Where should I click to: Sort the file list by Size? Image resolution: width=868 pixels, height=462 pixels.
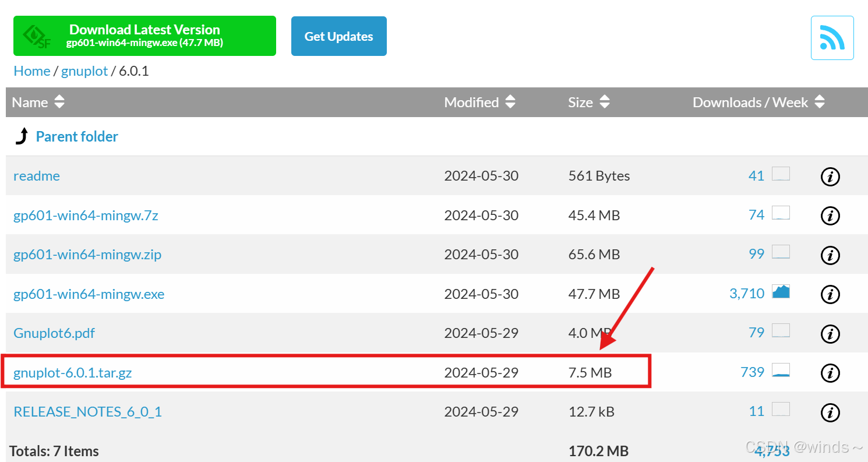(x=589, y=103)
